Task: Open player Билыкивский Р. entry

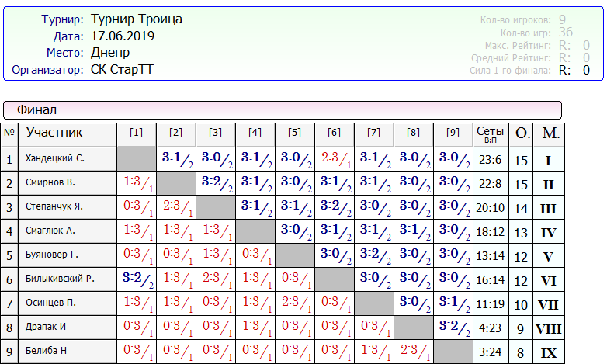Action: coord(60,279)
